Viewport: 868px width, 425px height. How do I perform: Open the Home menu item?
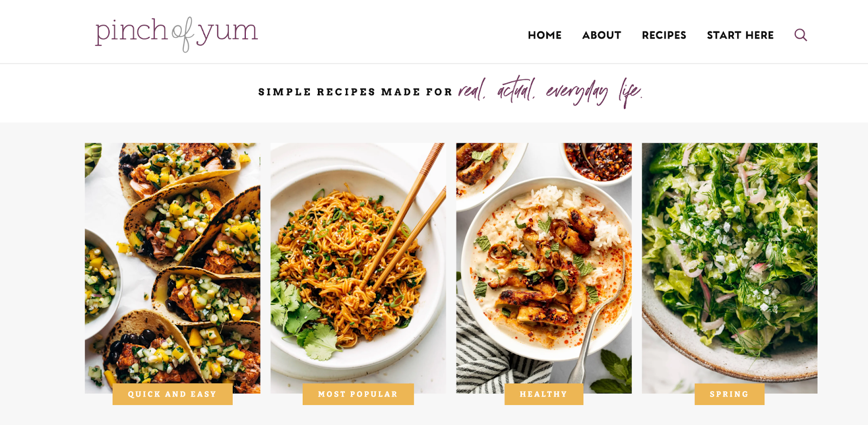pos(545,35)
